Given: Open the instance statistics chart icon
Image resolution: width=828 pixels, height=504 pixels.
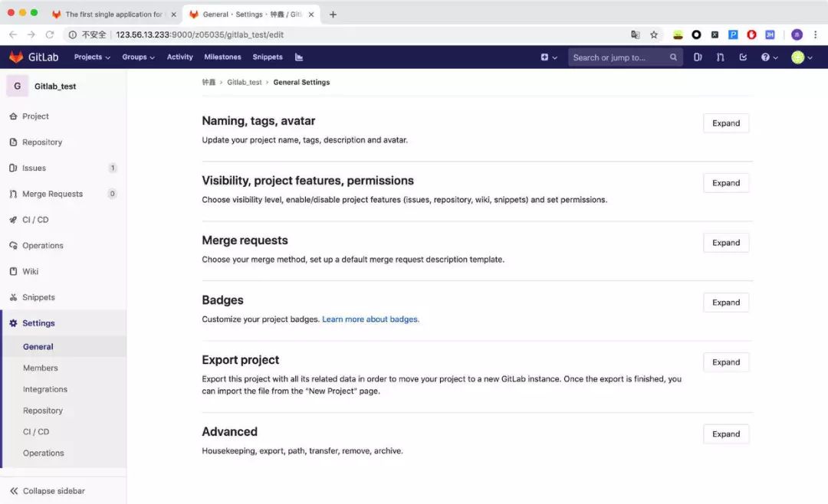Looking at the screenshot, I should coord(299,57).
